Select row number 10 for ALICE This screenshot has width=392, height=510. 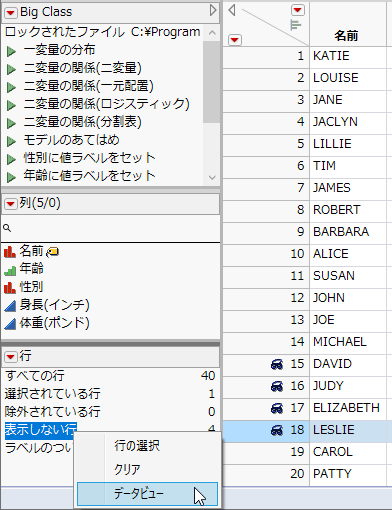pyautogui.click(x=266, y=254)
